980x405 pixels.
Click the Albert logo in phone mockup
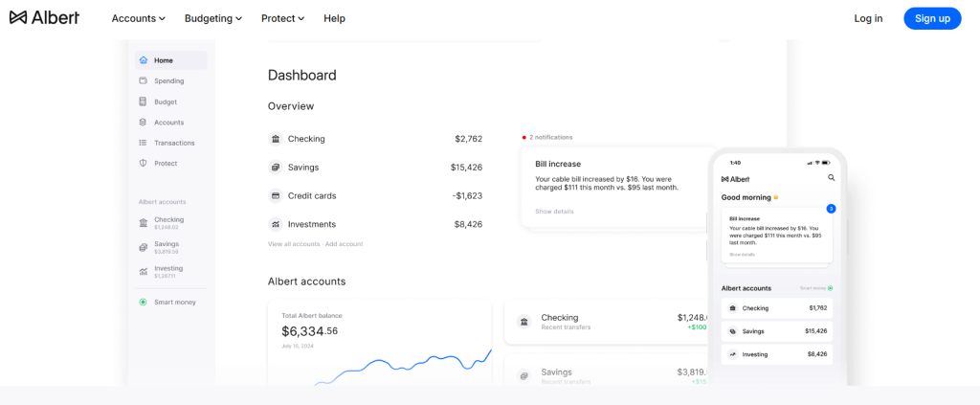click(736, 179)
